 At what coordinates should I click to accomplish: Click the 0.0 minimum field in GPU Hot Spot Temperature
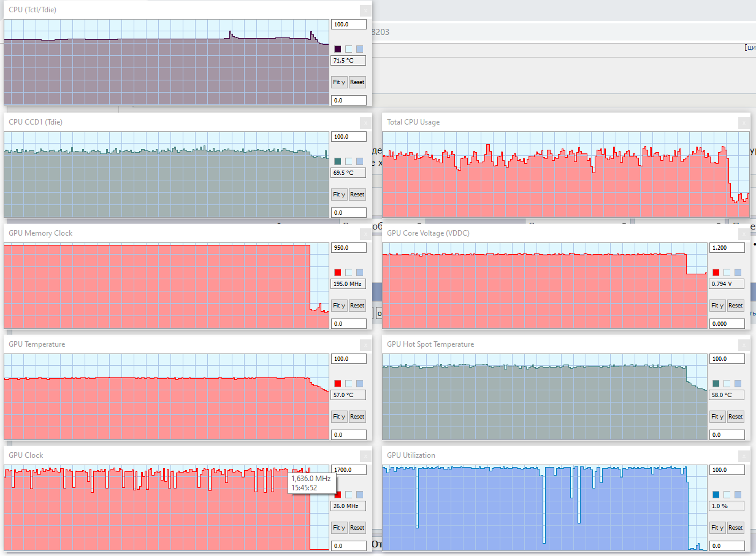coord(727,435)
